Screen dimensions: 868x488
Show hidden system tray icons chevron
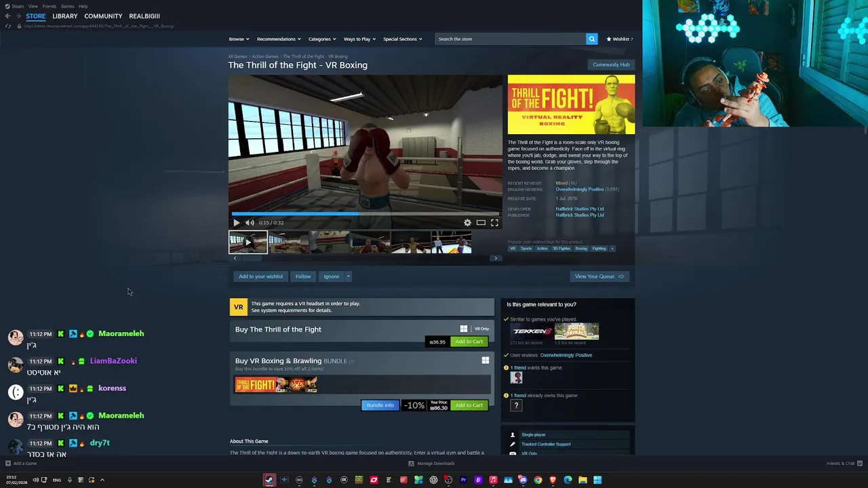point(102,480)
